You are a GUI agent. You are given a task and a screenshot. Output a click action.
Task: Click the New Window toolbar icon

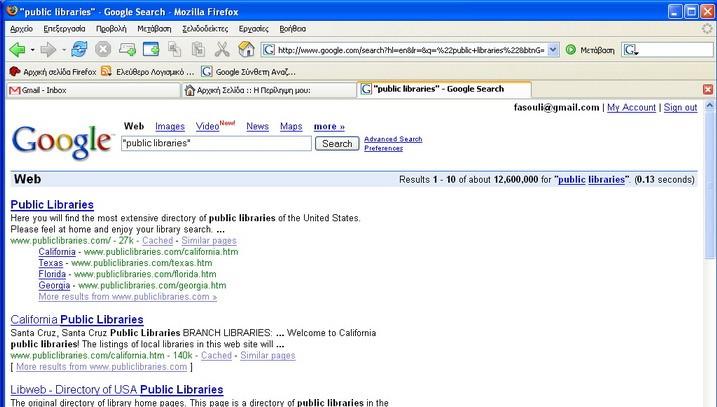pos(151,49)
